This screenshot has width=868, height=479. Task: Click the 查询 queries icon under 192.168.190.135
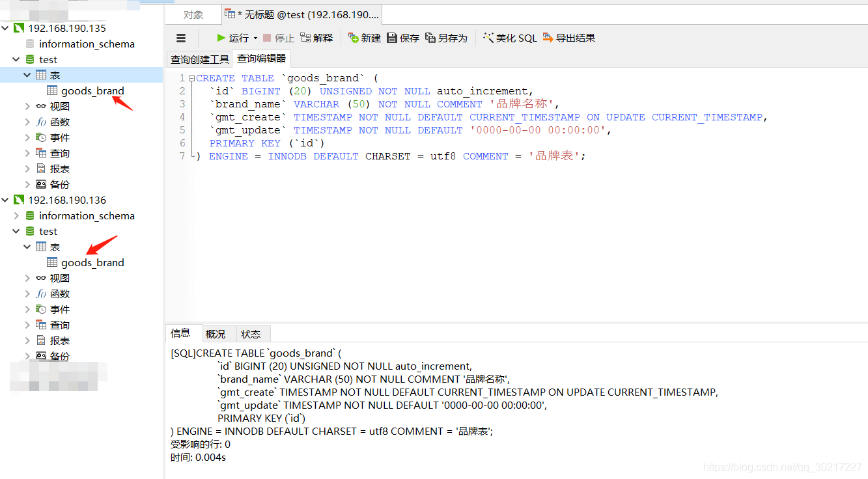pos(41,154)
